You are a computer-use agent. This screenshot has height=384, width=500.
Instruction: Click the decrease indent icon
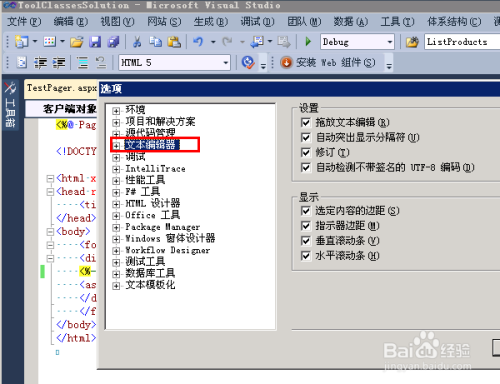point(41,63)
